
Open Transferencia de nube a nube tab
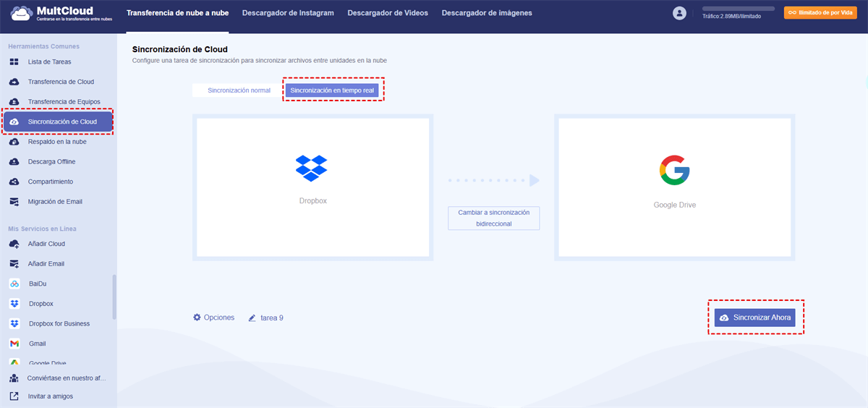177,13
